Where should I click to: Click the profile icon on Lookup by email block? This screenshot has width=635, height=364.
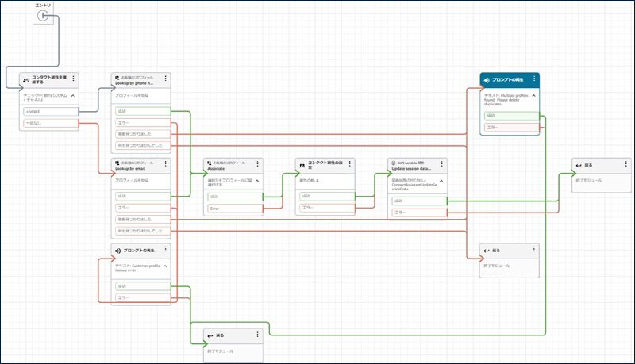click(x=117, y=165)
